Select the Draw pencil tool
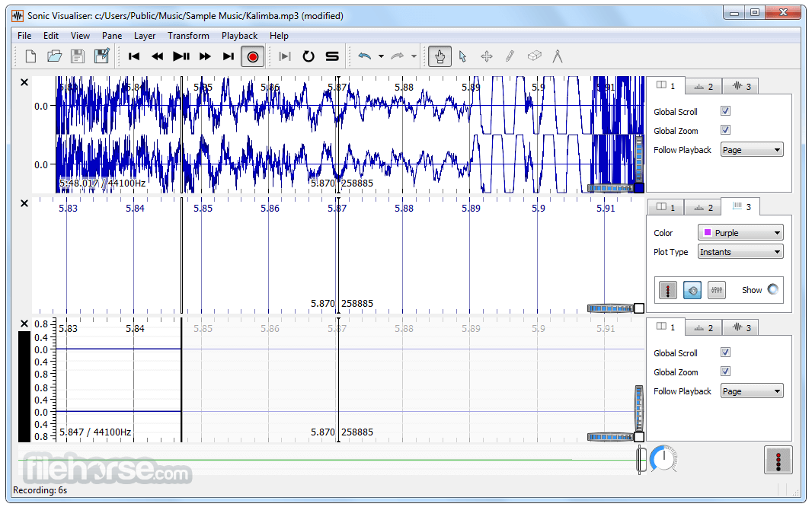The image size is (812, 507). click(x=510, y=56)
